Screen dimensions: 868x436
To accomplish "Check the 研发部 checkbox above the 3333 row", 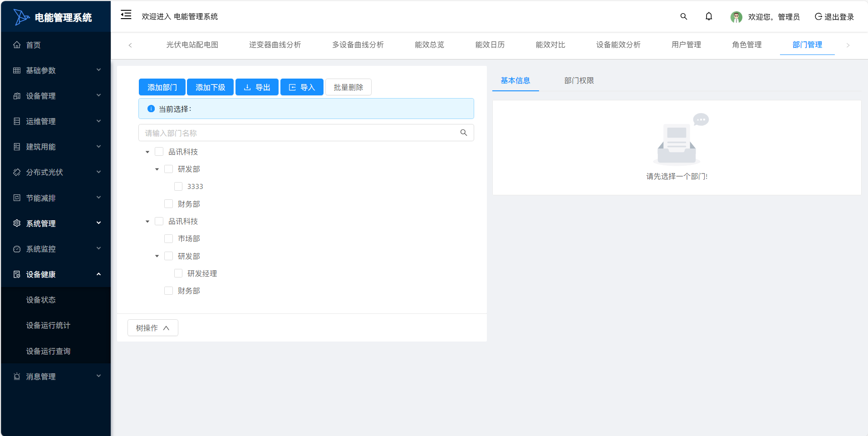I will click(168, 169).
